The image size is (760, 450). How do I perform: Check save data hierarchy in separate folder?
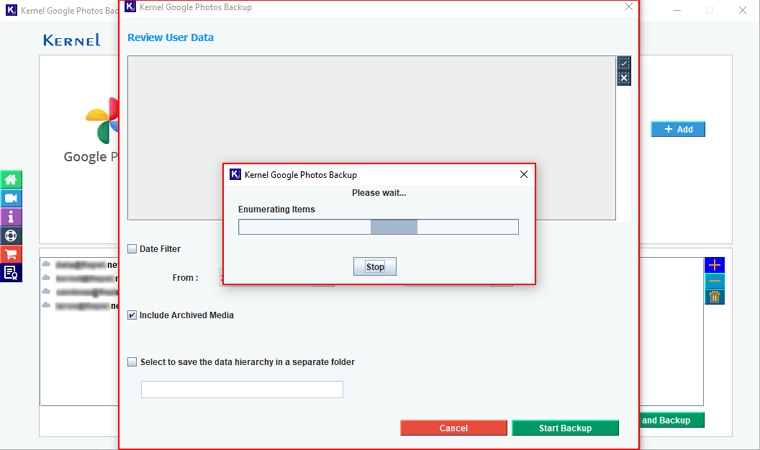click(132, 362)
